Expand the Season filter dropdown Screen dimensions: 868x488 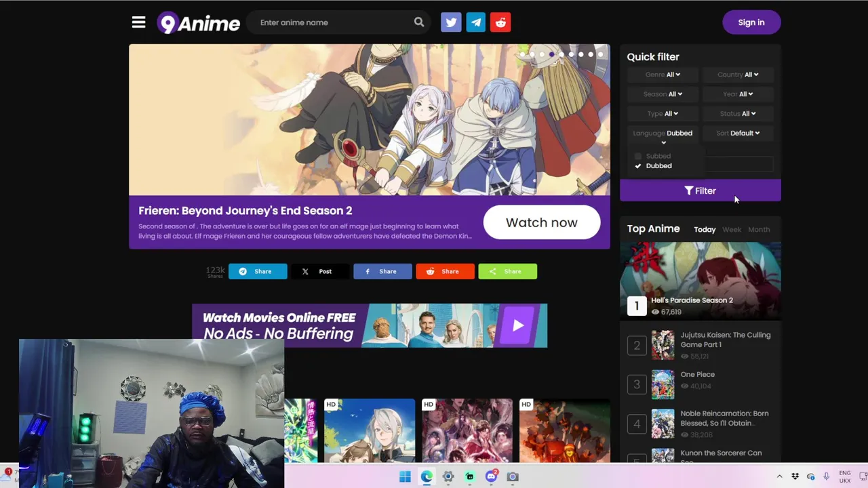pos(663,94)
